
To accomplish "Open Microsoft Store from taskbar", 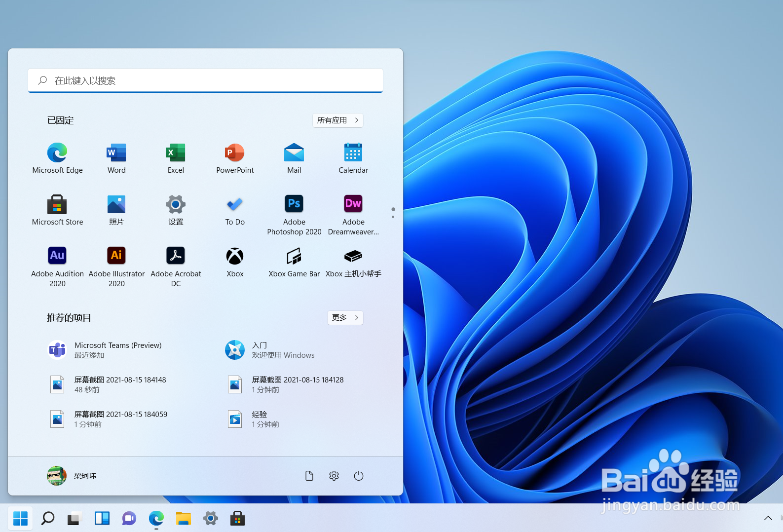I will pyautogui.click(x=238, y=518).
